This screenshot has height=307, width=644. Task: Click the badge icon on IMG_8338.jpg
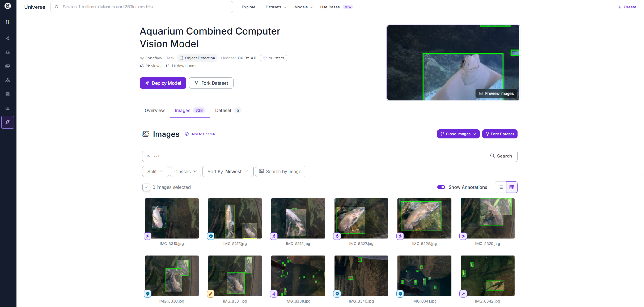click(x=274, y=293)
